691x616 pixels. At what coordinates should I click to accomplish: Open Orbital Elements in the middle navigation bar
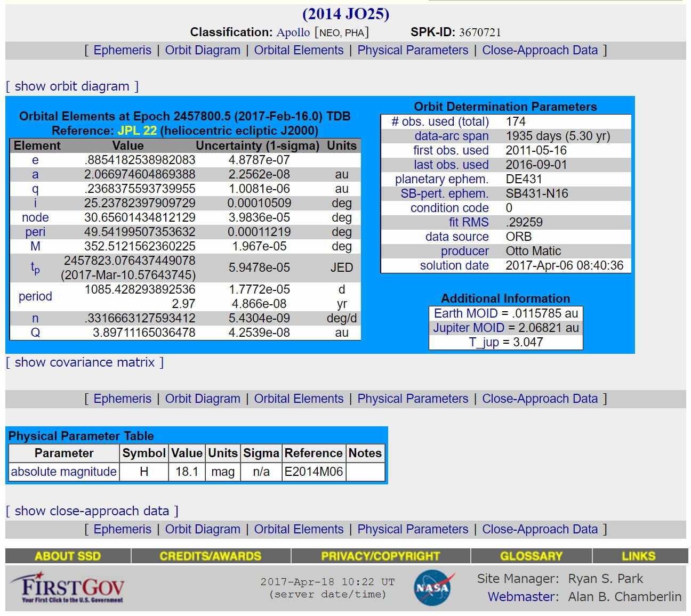(x=299, y=399)
